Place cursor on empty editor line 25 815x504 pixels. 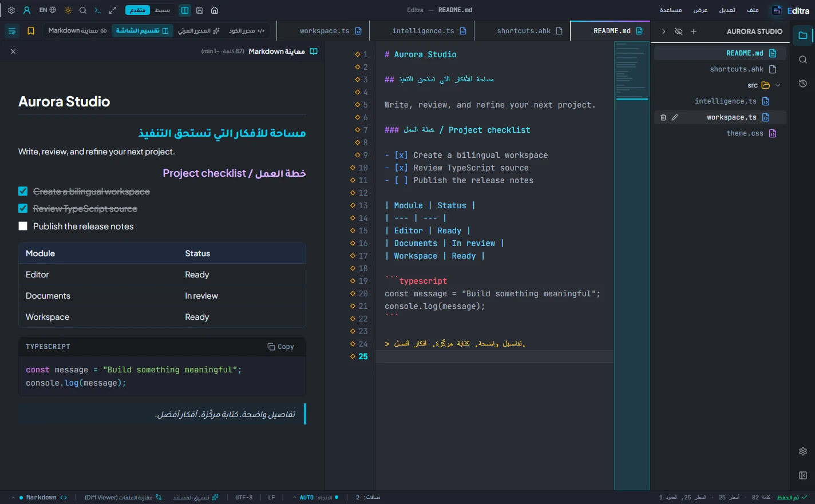494,356
